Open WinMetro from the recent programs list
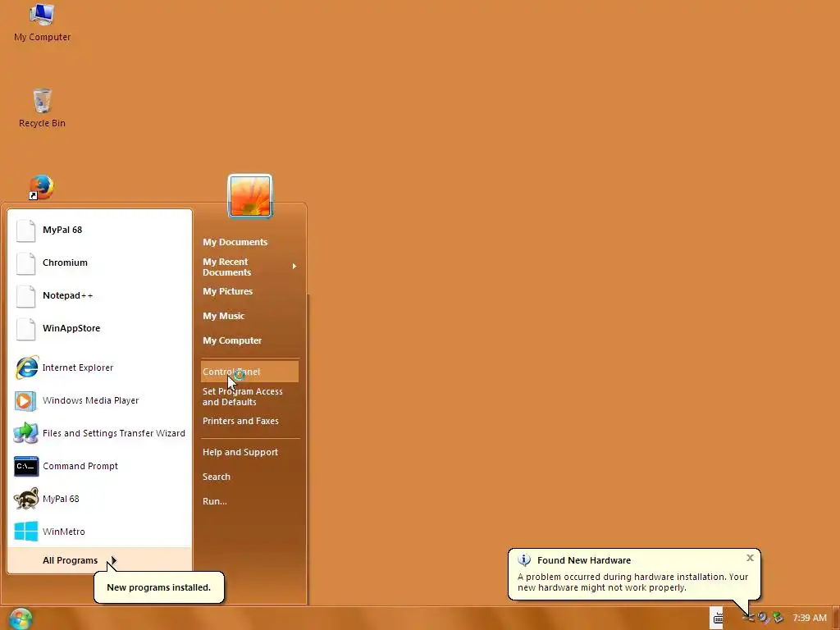The image size is (840, 630). pyautogui.click(x=99, y=532)
